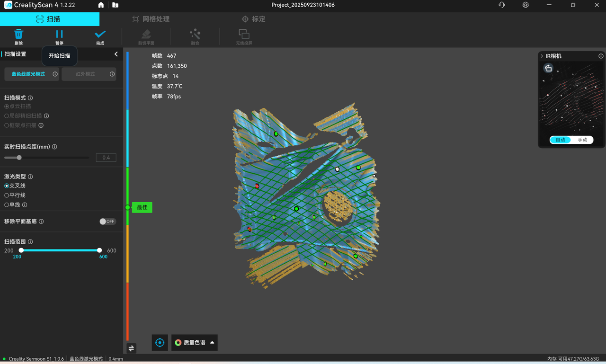Viewport: 606px width, 364px height.
Task: Switch to the calibration tab
Action: 253,19
